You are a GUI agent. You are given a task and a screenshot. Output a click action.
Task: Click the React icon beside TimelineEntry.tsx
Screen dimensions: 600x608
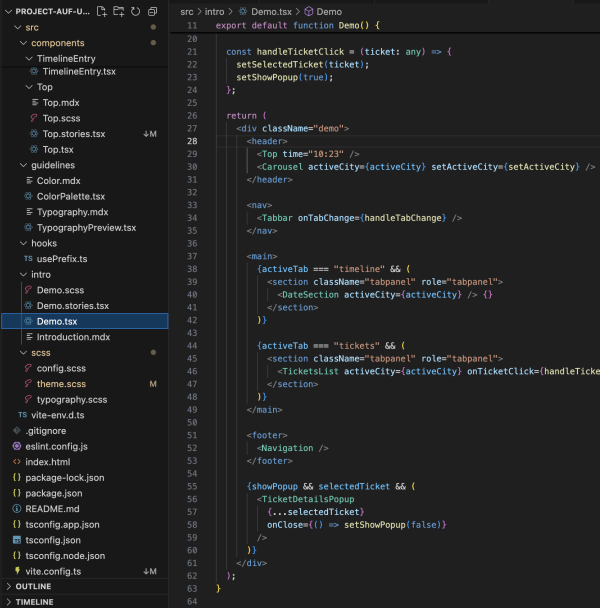click(34, 71)
